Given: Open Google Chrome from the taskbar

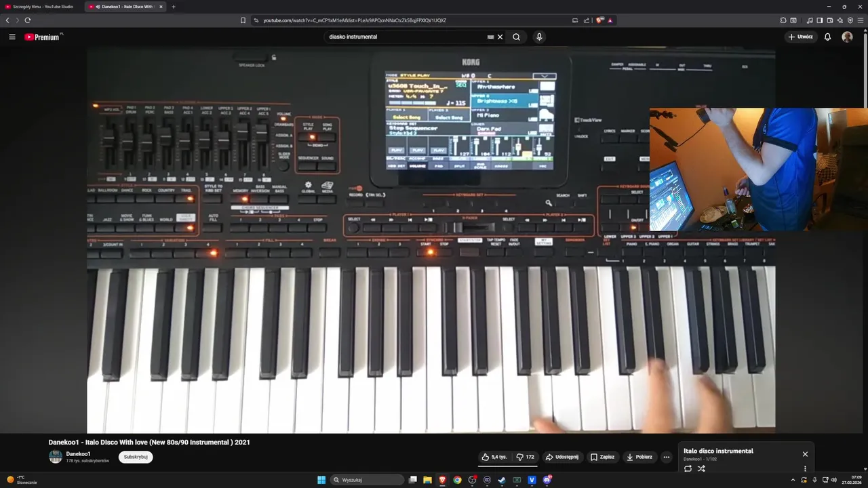Looking at the screenshot, I should click(458, 480).
